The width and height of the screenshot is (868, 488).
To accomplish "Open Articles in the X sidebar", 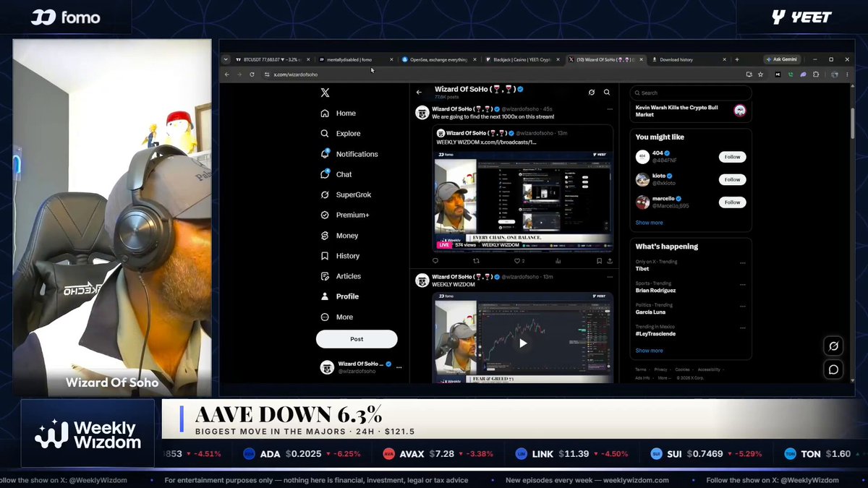I will 340,276.
